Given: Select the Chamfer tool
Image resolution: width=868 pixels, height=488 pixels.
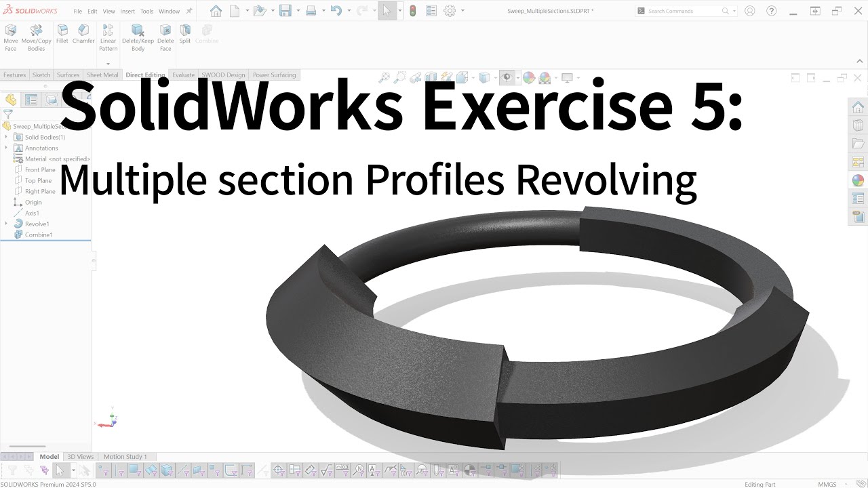Looking at the screenshot, I should [83, 35].
